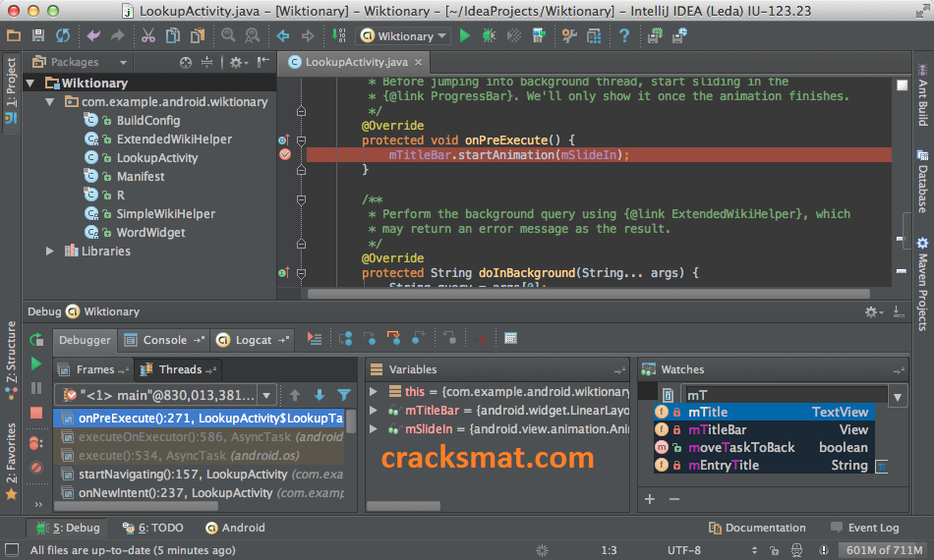Click the Step Into debugger icon

(x=370, y=339)
